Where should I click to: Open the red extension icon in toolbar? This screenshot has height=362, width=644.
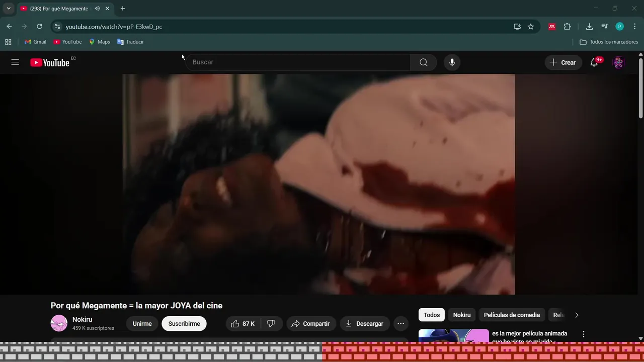pyautogui.click(x=552, y=27)
